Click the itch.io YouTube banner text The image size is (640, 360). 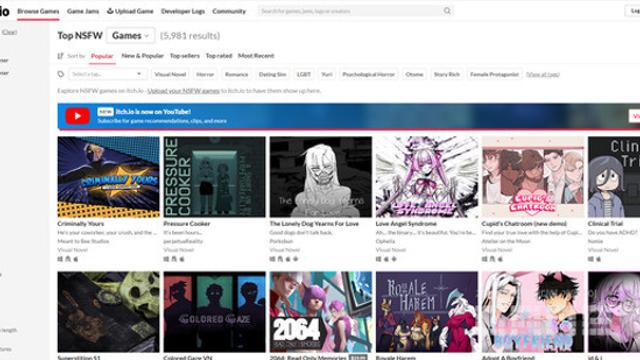[x=153, y=112]
